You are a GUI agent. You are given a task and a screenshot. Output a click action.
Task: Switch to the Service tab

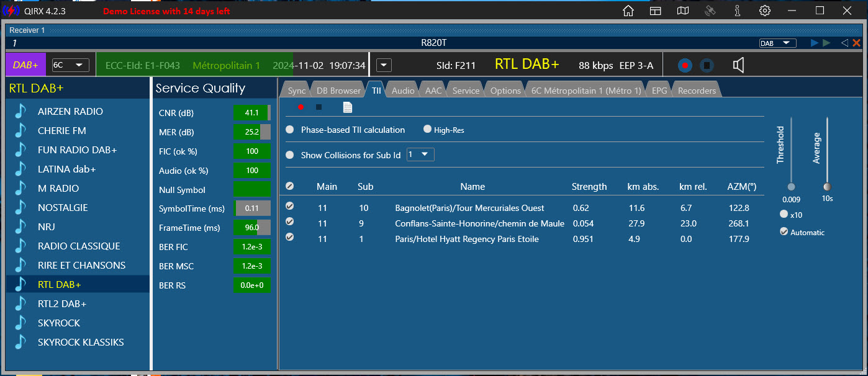(x=466, y=91)
